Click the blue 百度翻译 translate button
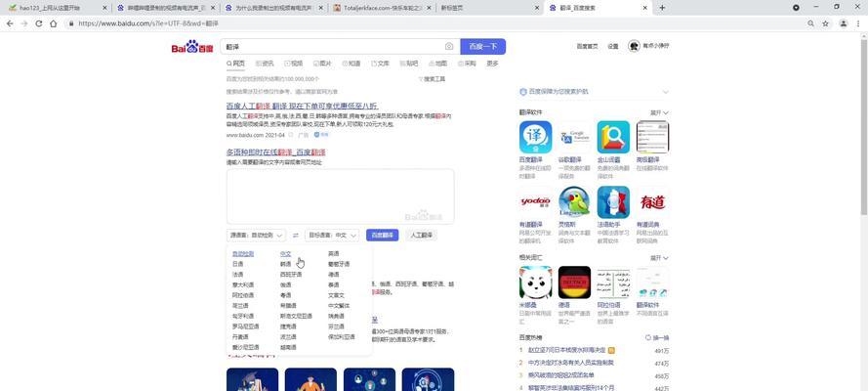The width and height of the screenshot is (868, 391). [x=382, y=236]
